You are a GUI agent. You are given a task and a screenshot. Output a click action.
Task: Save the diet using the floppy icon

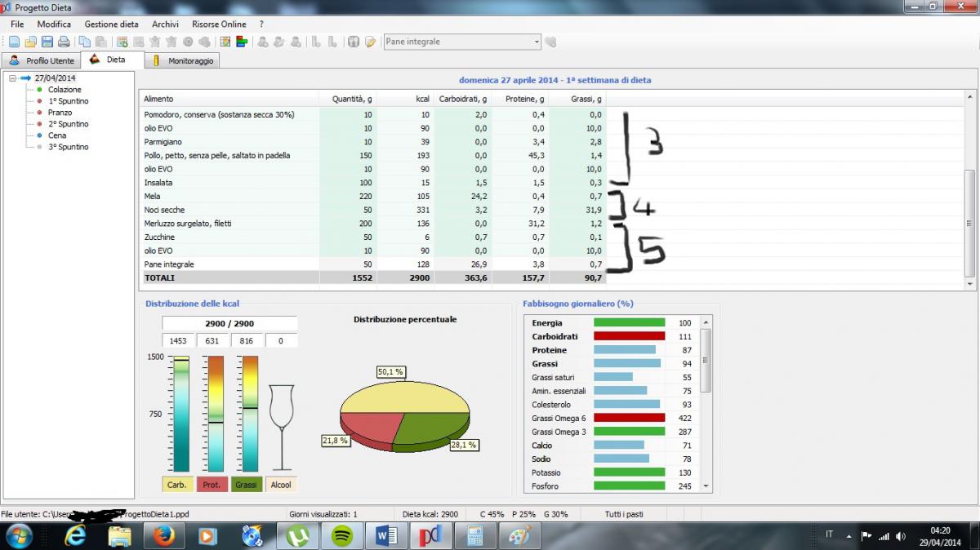(47, 42)
